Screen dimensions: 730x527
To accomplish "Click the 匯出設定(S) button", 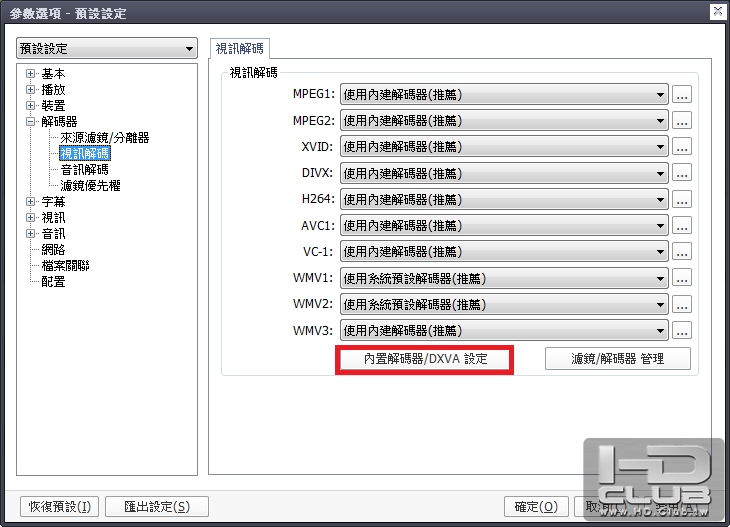I will [x=157, y=507].
